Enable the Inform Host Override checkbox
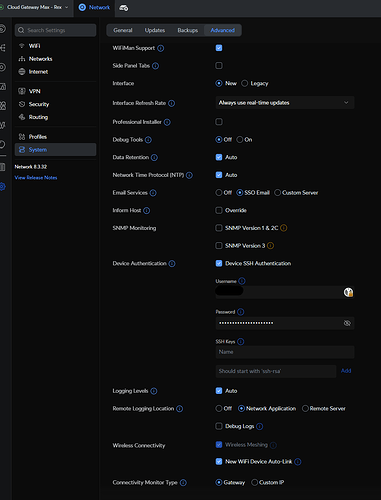 coord(219,210)
